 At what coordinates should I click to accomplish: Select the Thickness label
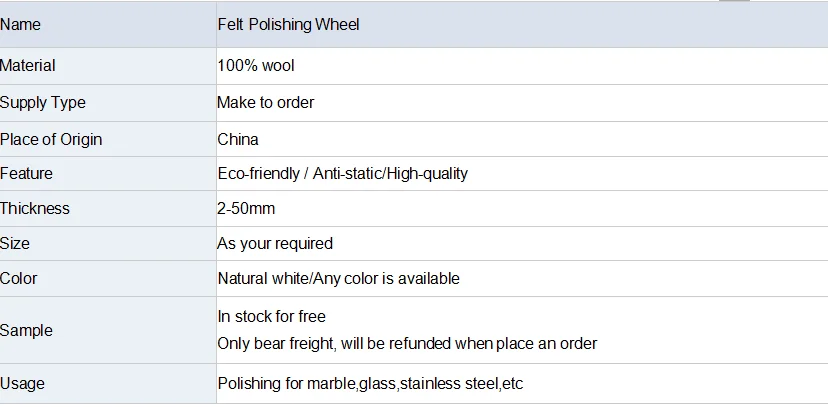coord(35,209)
